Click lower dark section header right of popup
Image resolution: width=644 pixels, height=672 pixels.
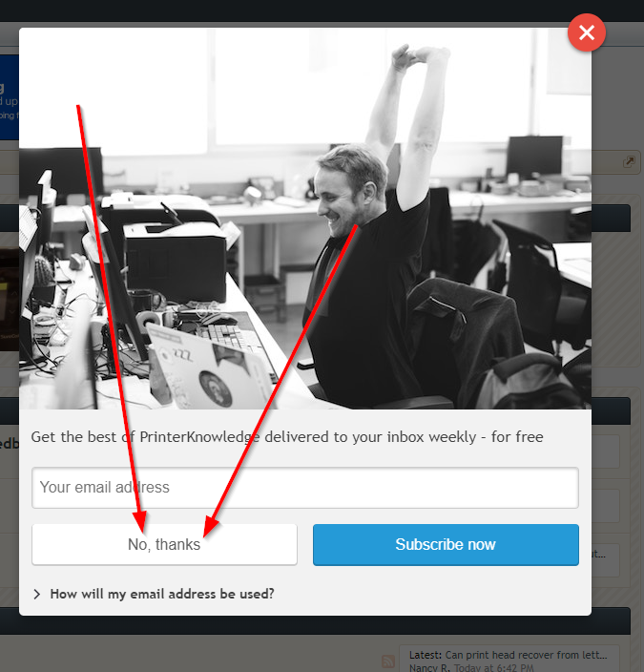click(611, 410)
